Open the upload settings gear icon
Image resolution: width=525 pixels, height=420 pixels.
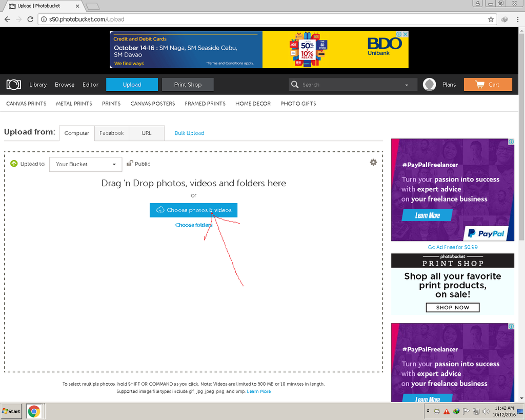(x=373, y=162)
